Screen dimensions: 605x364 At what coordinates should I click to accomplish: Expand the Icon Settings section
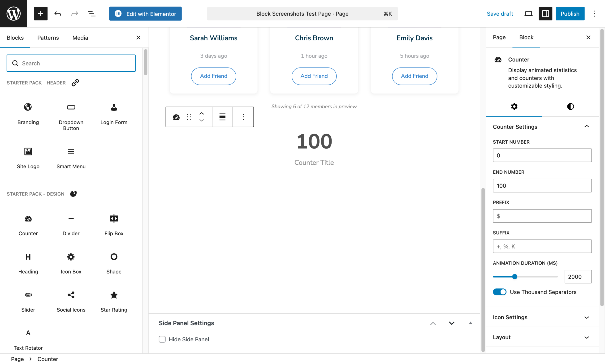587,317
